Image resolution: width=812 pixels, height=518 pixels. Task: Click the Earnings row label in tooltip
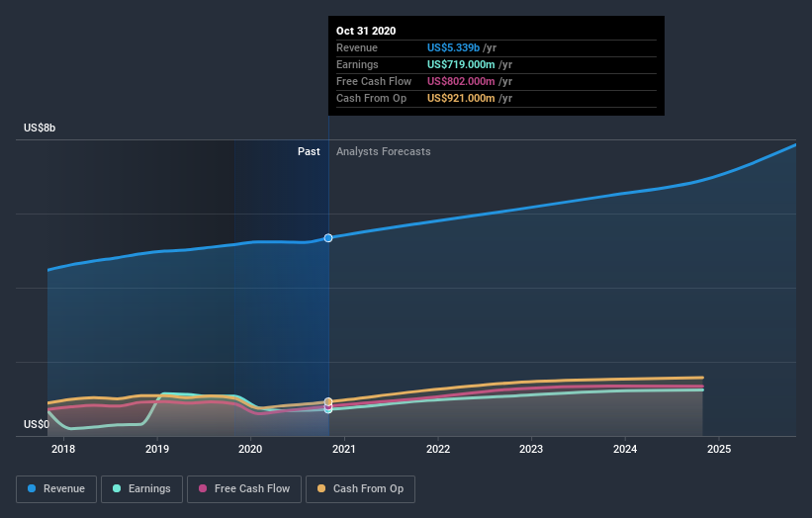(x=357, y=64)
